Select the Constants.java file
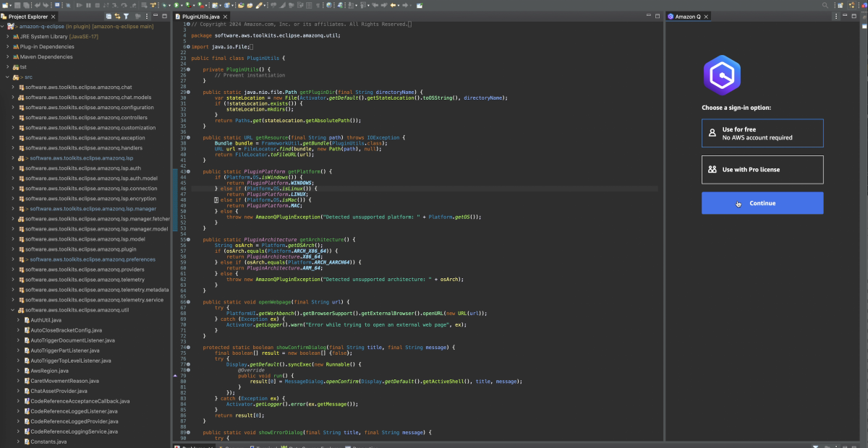 point(48,441)
